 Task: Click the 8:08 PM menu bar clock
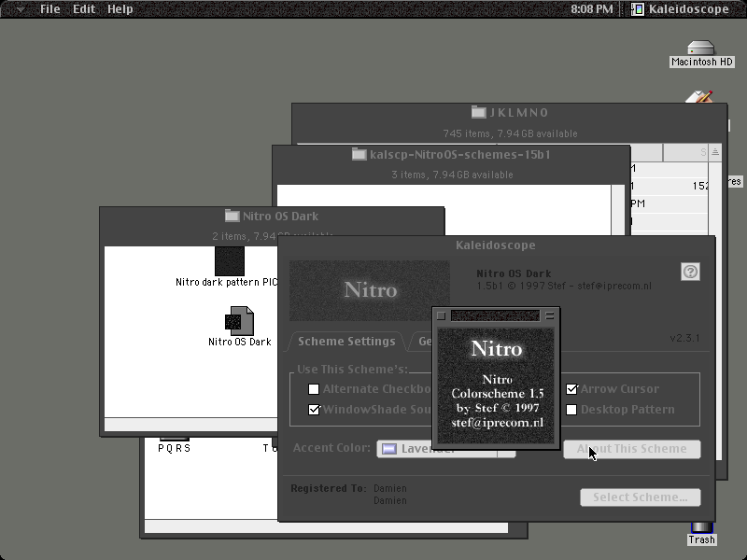pyautogui.click(x=592, y=9)
